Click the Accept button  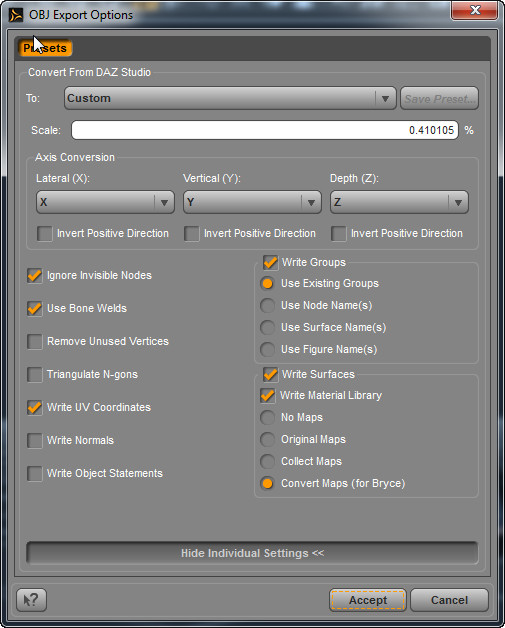368,600
